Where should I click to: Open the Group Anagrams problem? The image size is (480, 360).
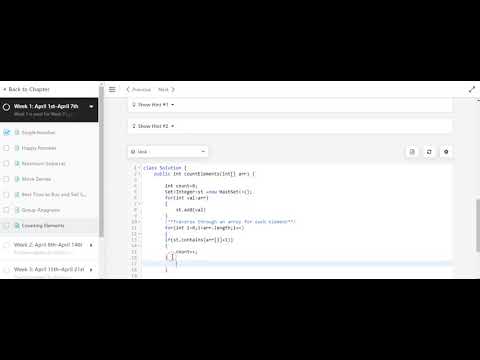pyautogui.click(x=41, y=210)
